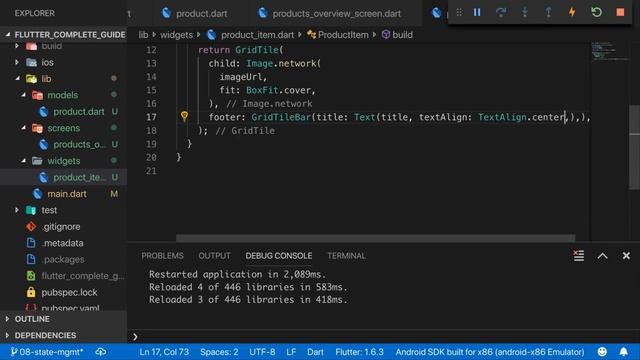Image resolution: width=640 pixels, height=360 pixels.
Task: Click the lightbulb quick-fix icon
Action: pyautogui.click(x=184, y=116)
